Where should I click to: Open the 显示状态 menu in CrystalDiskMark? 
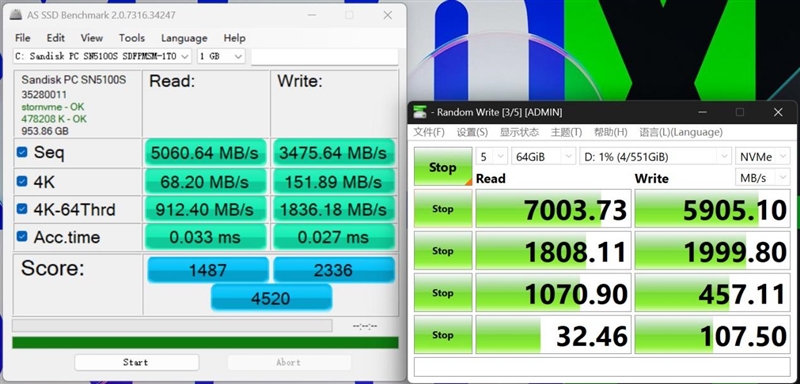click(x=519, y=133)
